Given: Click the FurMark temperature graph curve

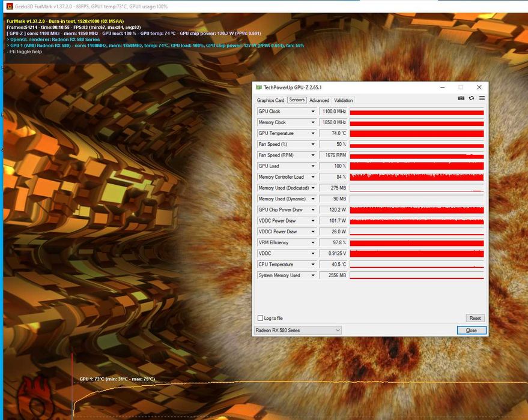Looking at the screenshot, I should tap(300, 382).
